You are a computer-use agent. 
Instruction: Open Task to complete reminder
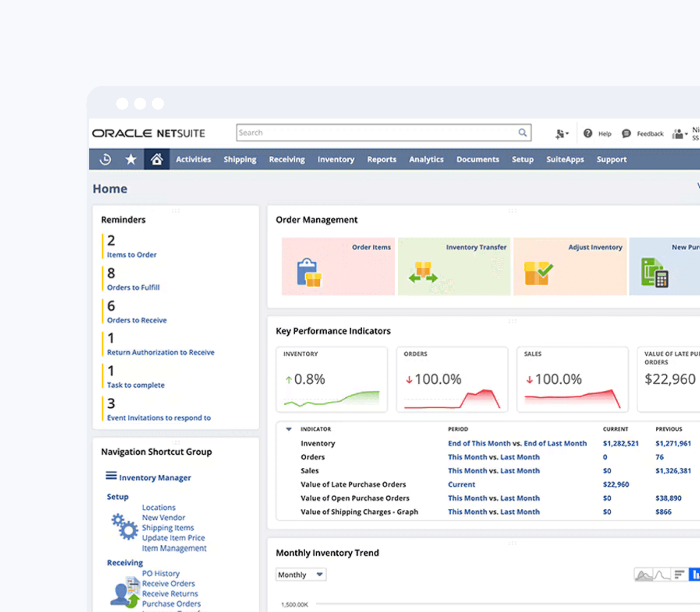coord(136,385)
